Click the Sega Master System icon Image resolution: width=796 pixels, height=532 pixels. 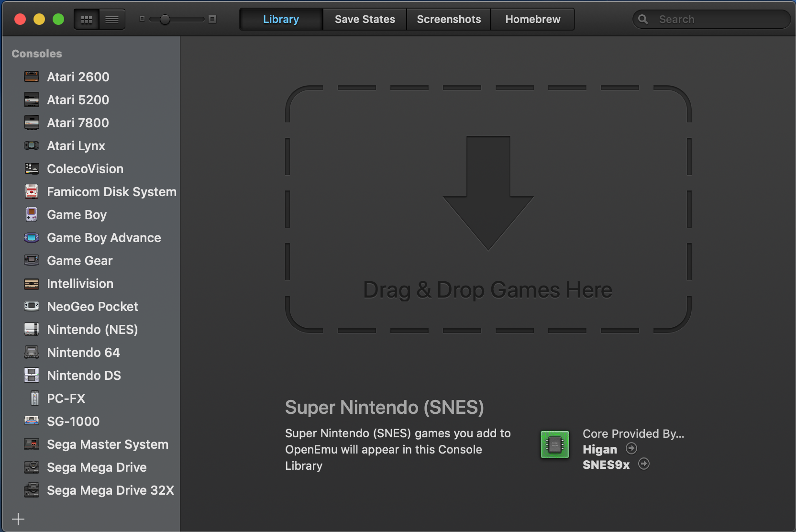click(x=32, y=444)
